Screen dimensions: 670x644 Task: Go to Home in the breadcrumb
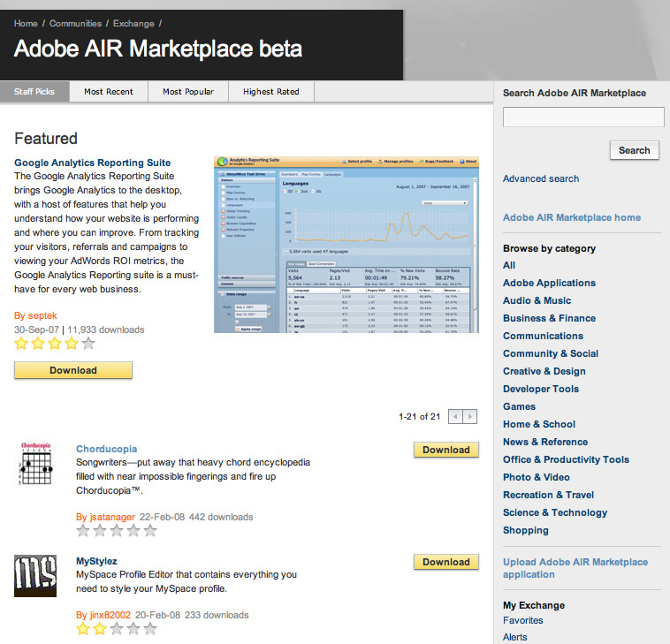pos(26,24)
